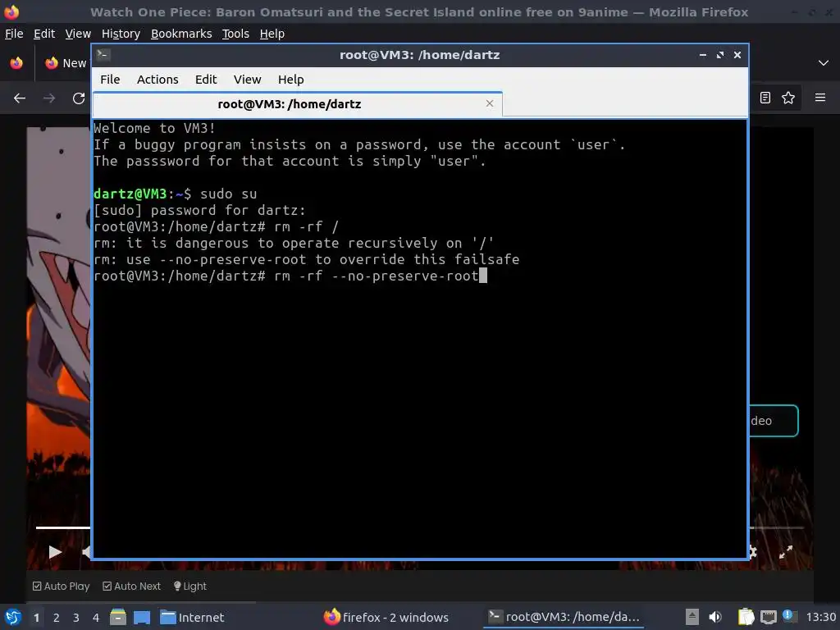840x630 pixels.
Task: Reload the Firefox page
Action: click(x=79, y=98)
